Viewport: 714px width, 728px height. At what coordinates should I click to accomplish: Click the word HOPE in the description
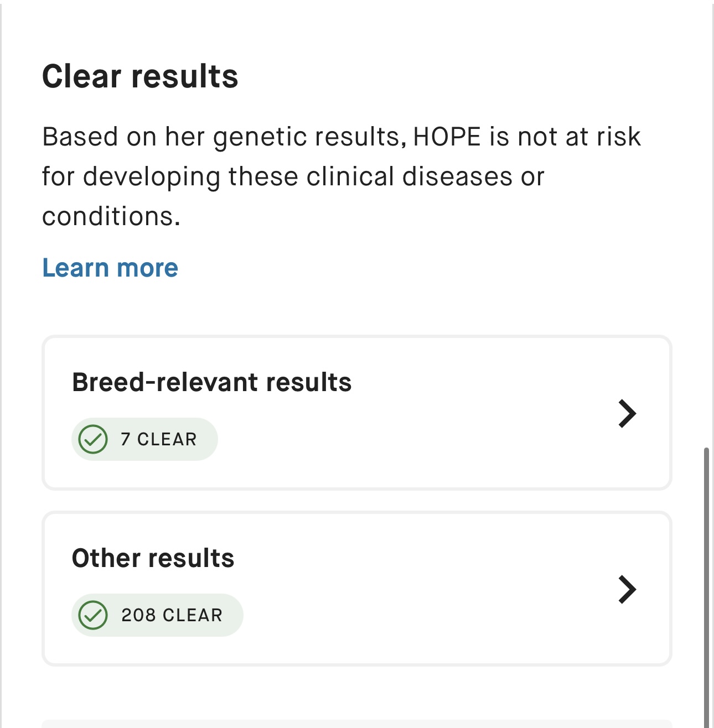coord(447,137)
